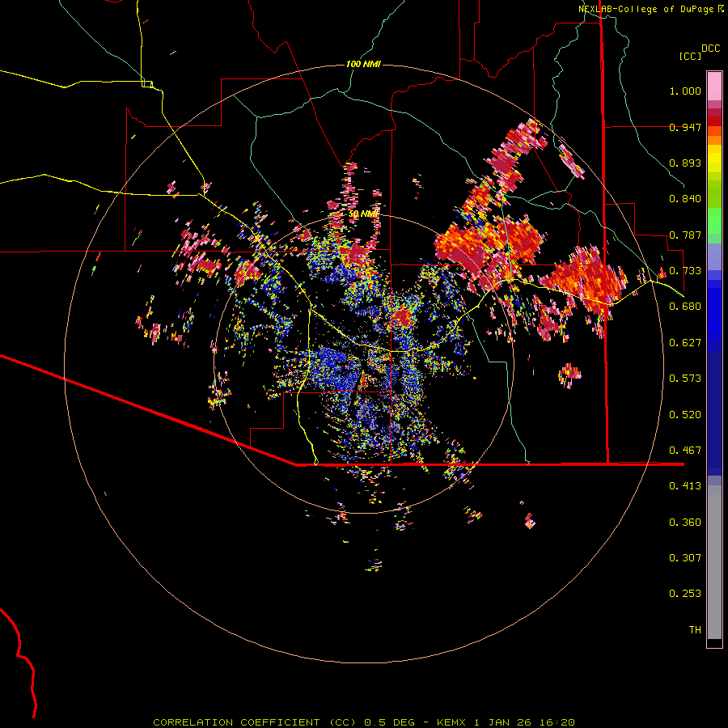Viewport: 728px width, 728px height.
Task: Click the 100 NMI range ring label
Action: 363,64
